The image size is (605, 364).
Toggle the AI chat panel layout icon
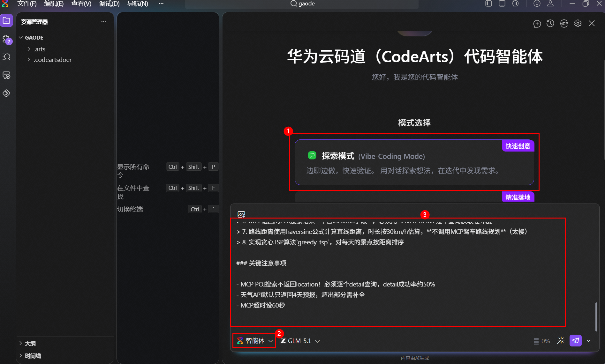tap(515, 4)
